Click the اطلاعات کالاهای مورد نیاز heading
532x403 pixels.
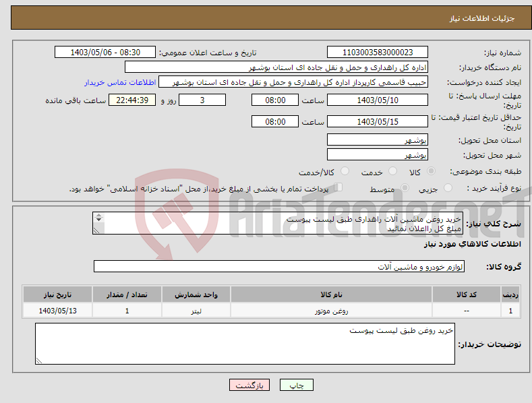pos(472,244)
